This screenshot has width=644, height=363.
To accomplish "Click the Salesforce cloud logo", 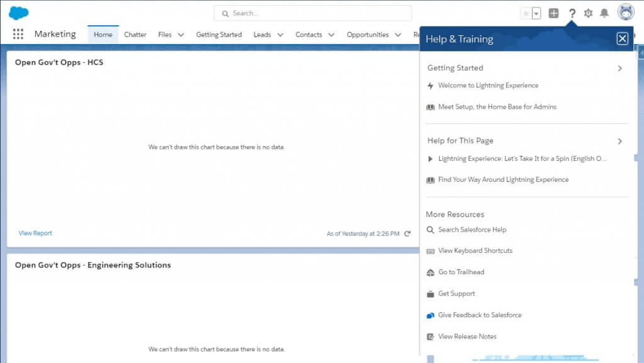I will click(x=18, y=13).
